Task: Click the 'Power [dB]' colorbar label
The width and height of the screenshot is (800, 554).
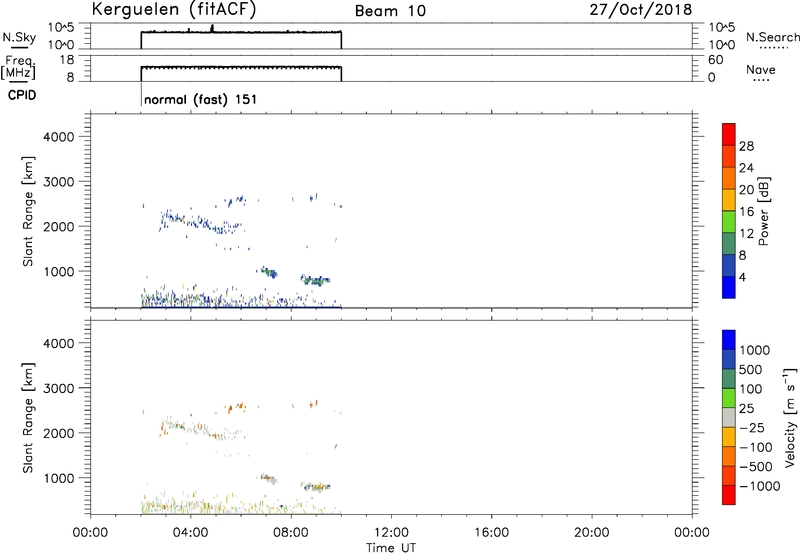Action: pos(764,211)
